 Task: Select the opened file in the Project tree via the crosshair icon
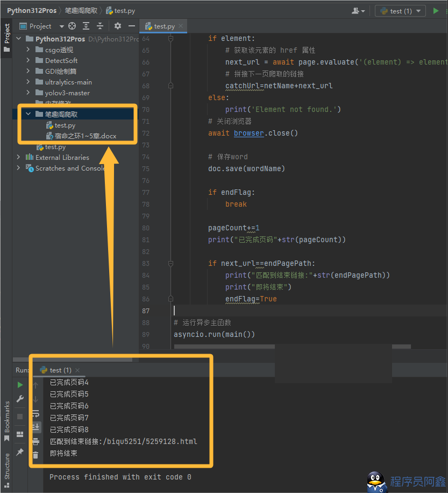pyautogui.click(x=72, y=26)
